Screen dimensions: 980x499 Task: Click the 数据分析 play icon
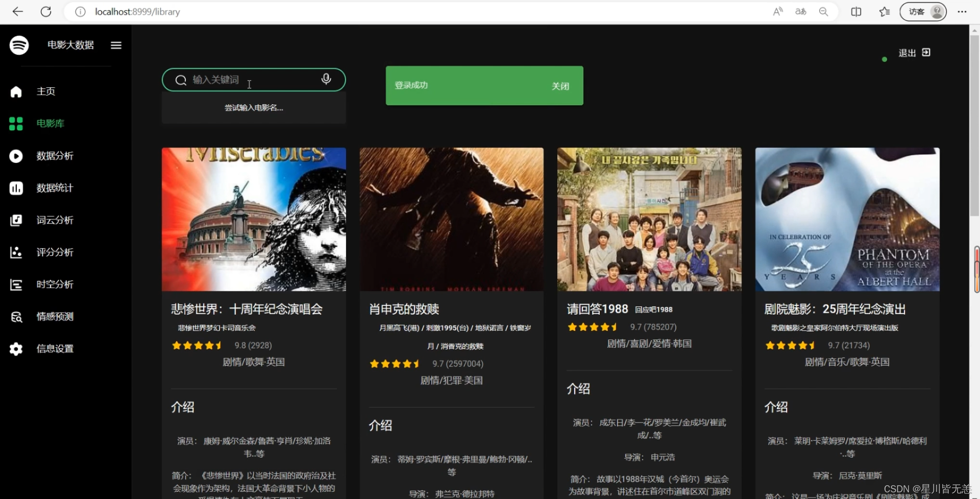16,156
